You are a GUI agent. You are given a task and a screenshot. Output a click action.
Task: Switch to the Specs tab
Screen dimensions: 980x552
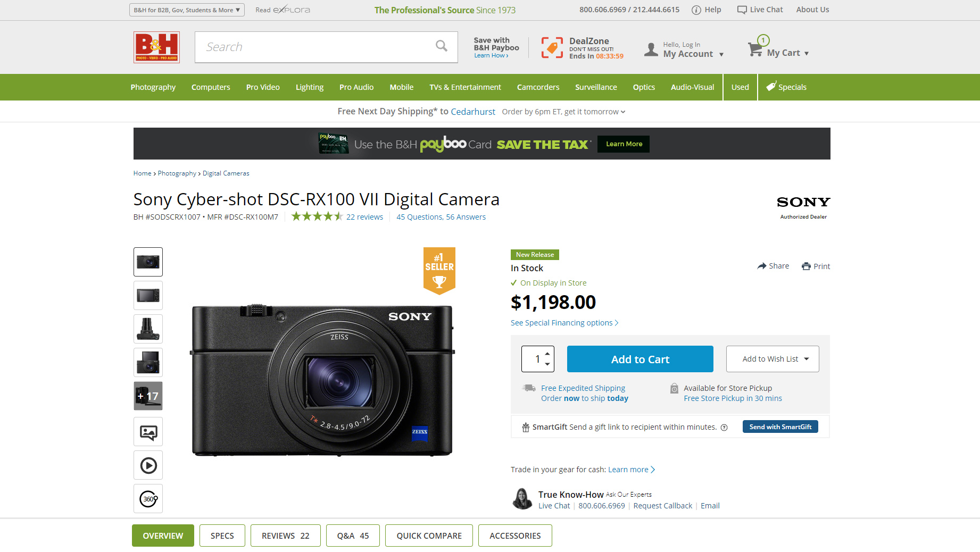click(222, 536)
